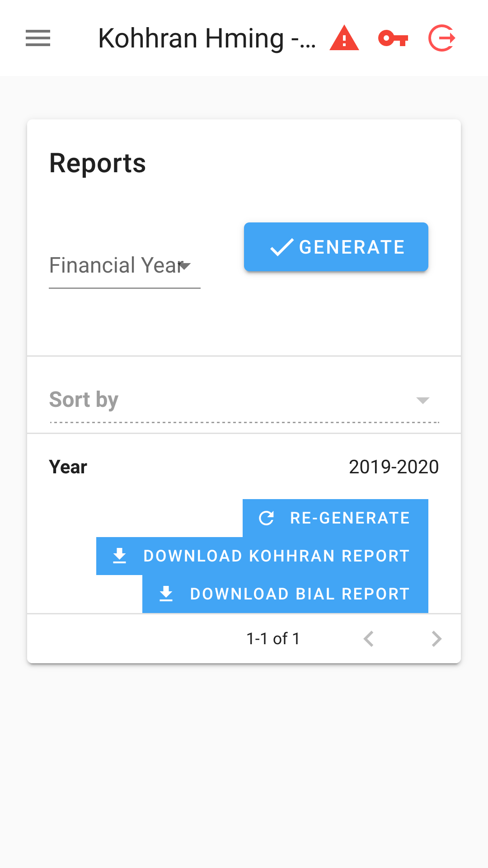The width and height of the screenshot is (488, 868).
Task: Click the Kohhran Hming app title
Action: [x=206, y=38]
